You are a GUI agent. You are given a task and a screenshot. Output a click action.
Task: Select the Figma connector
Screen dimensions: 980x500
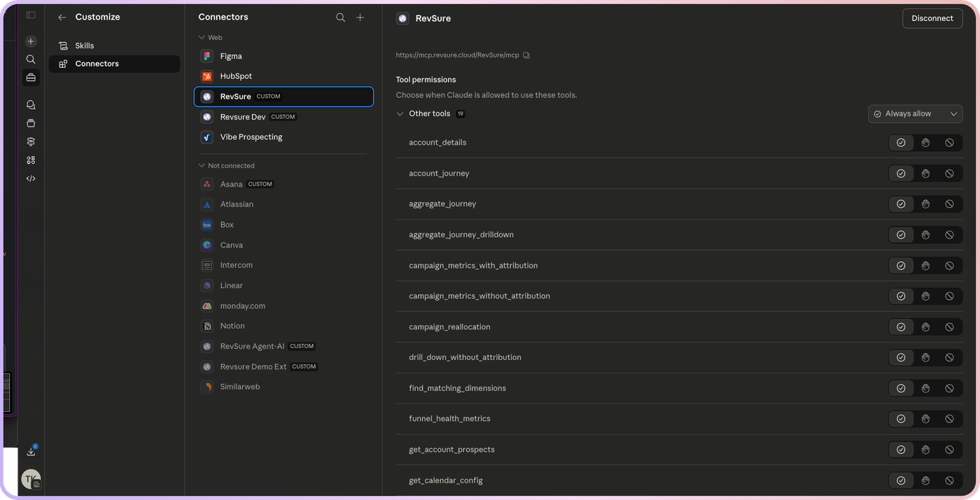click(283, 56)
